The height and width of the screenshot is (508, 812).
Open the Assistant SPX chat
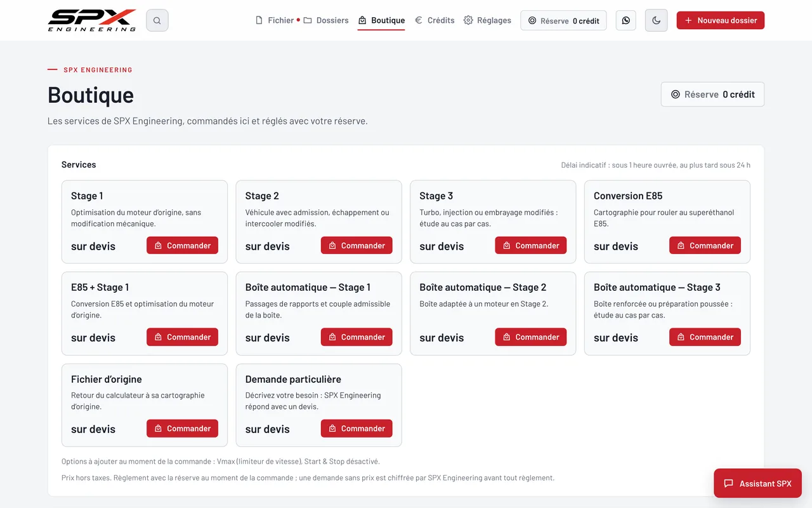(x=757, y=483)
